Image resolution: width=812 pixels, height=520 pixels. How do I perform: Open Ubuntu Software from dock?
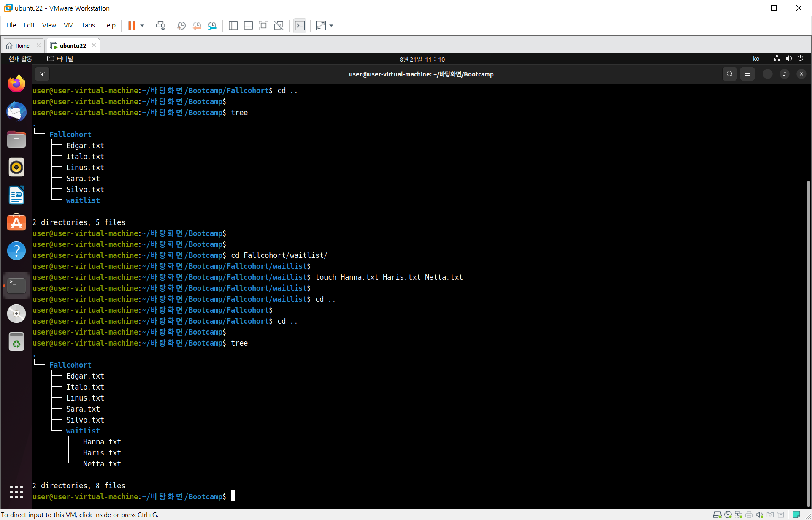click(16, 222)
